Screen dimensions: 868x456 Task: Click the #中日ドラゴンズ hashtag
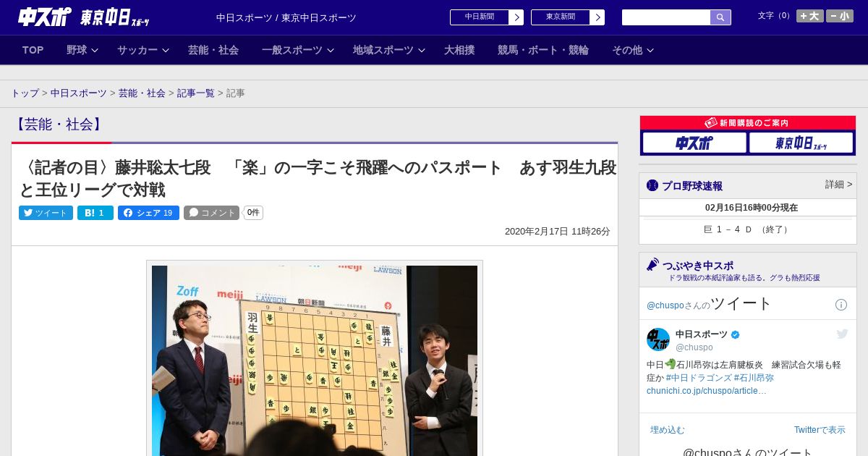point(699,378)
